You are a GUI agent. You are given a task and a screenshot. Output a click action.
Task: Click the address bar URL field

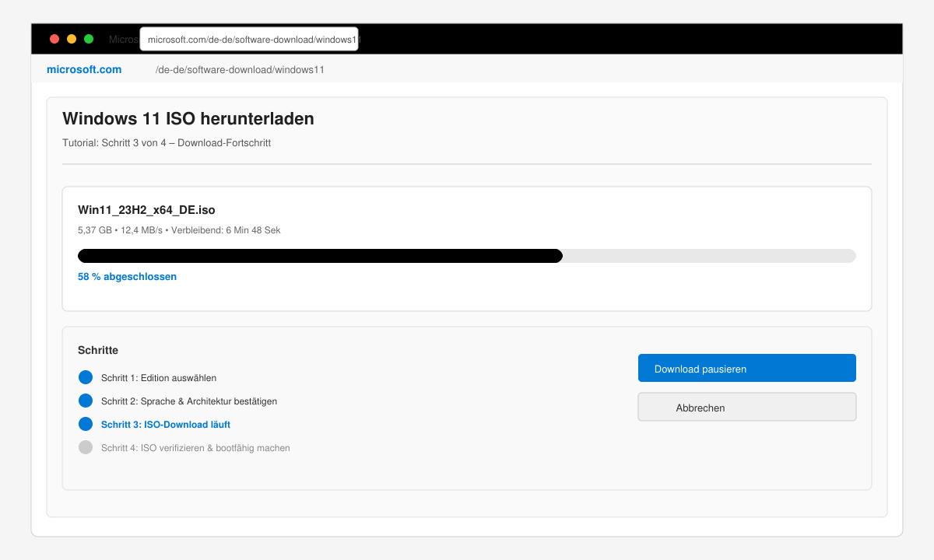(x=249, y=39)
